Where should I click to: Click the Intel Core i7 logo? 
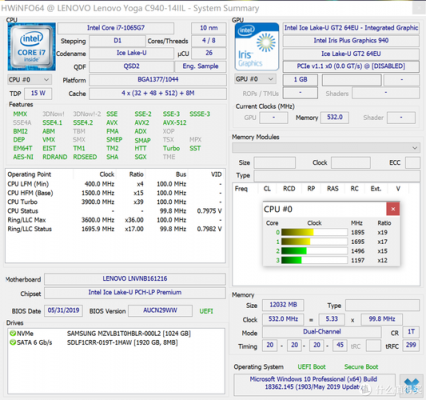[x=32, y=46]
